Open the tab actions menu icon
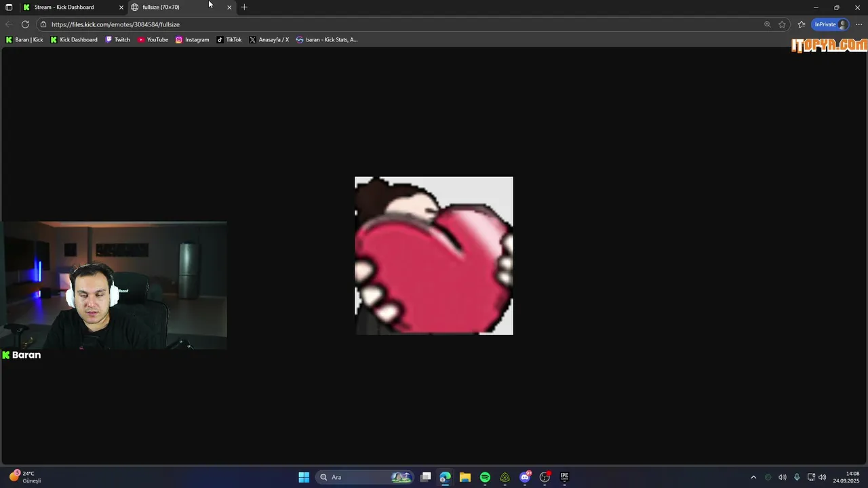868x488 pixels. pos(9,7)
